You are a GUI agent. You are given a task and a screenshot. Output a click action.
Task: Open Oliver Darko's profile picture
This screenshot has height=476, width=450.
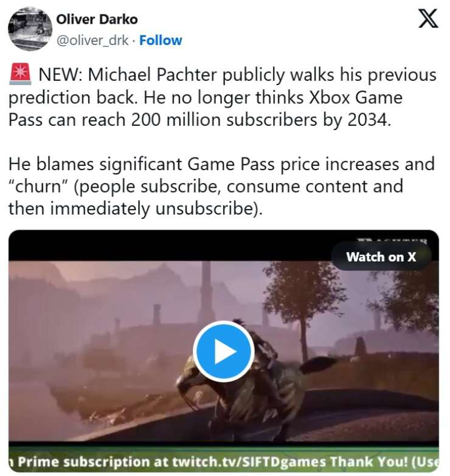[30, 29]
